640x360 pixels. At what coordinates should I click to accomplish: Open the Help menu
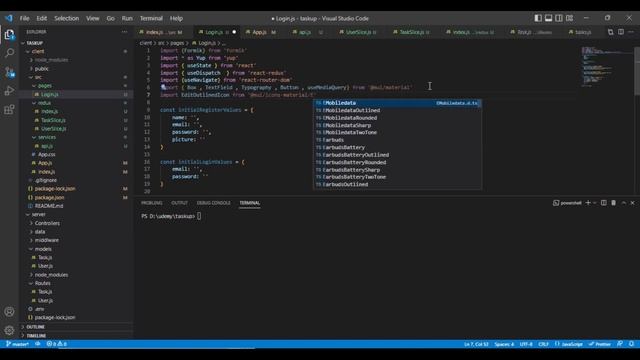[176, 18]
